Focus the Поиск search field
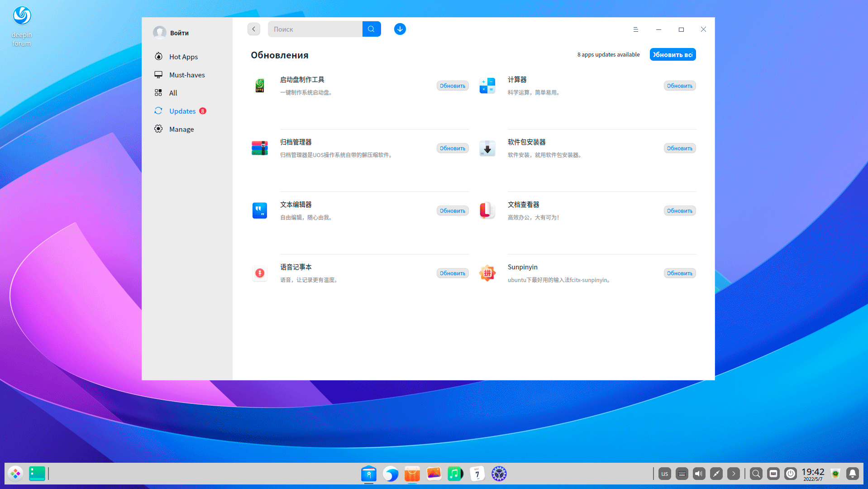 315,29
